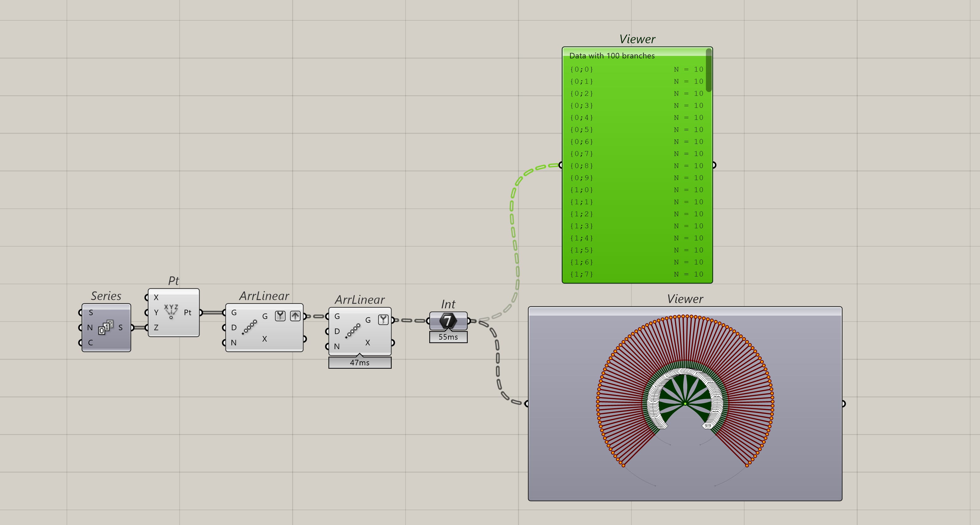Click Simplify icon on right ArrLinear output
The height and width of the screenshot is (525, 980).
click(x=383, y=320)
